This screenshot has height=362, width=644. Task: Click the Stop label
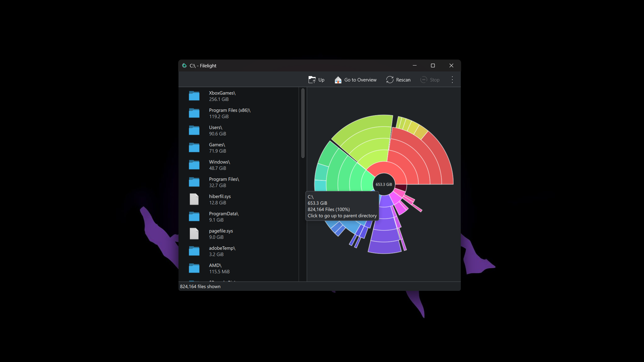tap(434, 80)
